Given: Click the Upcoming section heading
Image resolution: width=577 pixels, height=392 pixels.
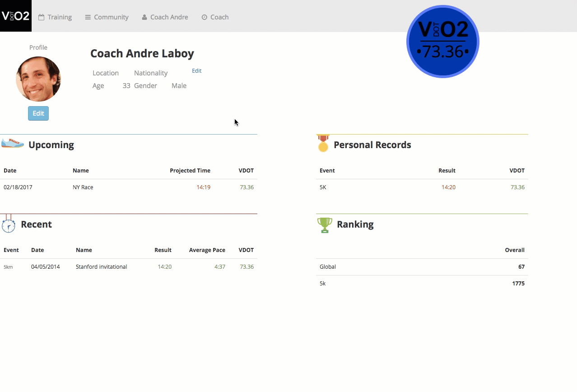Looking at the screenshot, I should coord(51,145).
